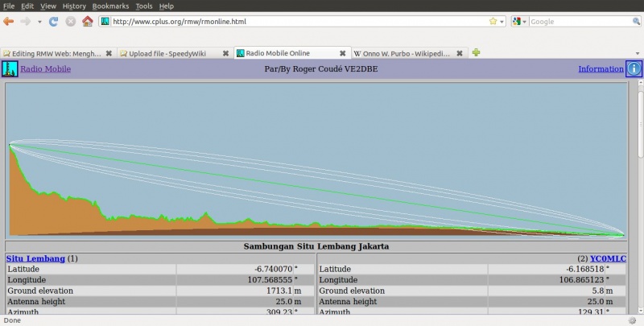Click the bookmark star in the address bar
Screen dimensions: 644x326
(493, 21)
